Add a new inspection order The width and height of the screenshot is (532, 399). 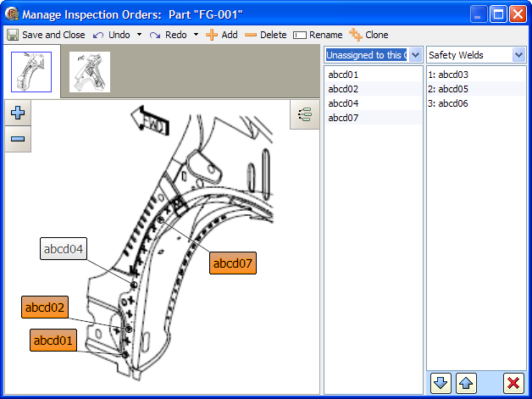222,35
